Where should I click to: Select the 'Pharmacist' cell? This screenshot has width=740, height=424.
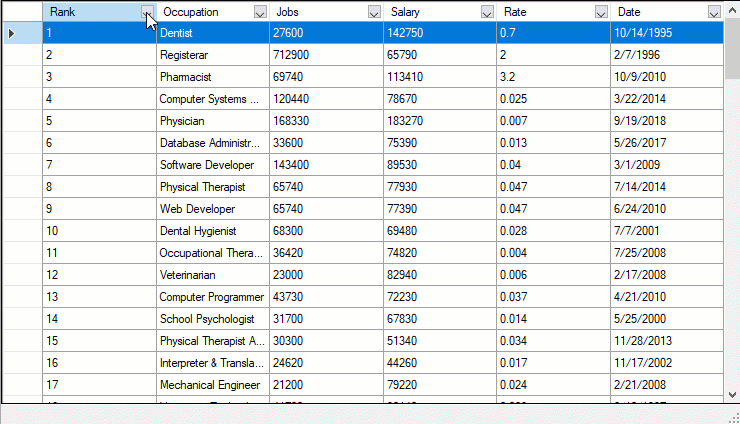click(x=213, y=77)
